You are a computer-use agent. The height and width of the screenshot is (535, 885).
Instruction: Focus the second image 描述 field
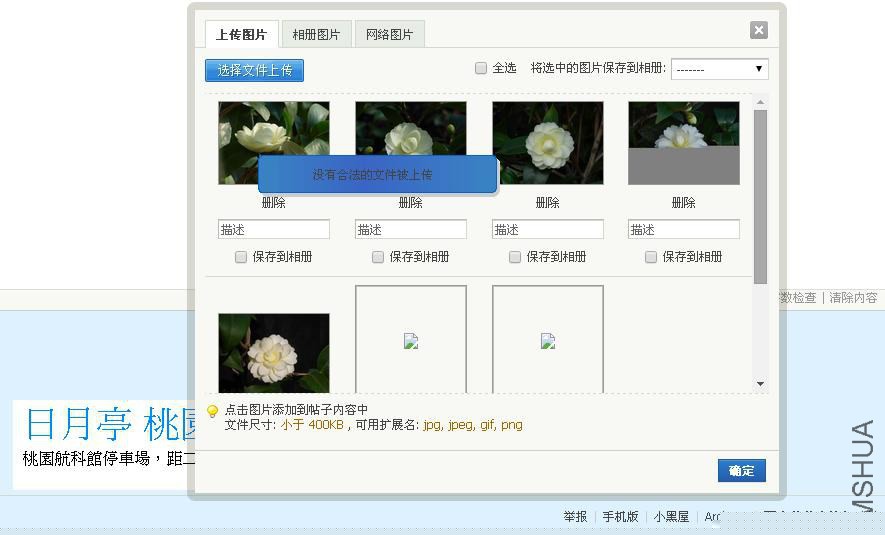[411, 229]
